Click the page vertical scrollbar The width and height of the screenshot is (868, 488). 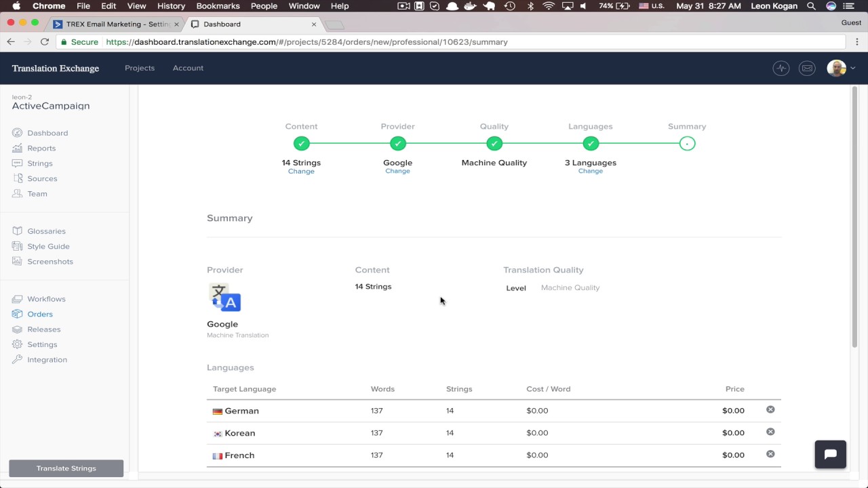click(854, 217)
